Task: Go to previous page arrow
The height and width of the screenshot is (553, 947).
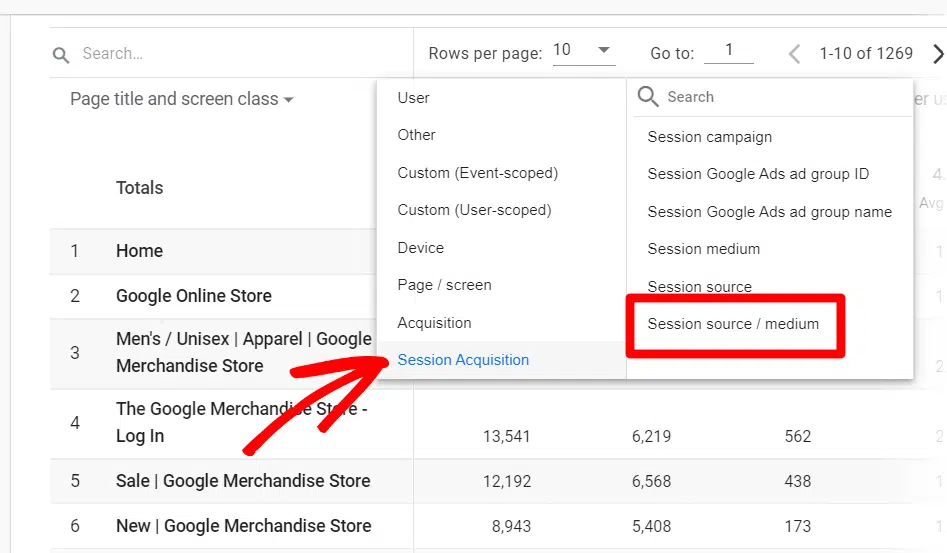Action: pos(794,53)
